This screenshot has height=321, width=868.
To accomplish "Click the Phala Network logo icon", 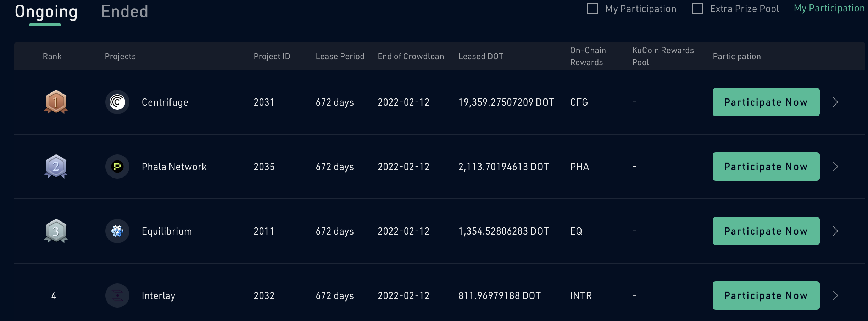I will click(117, 167).
